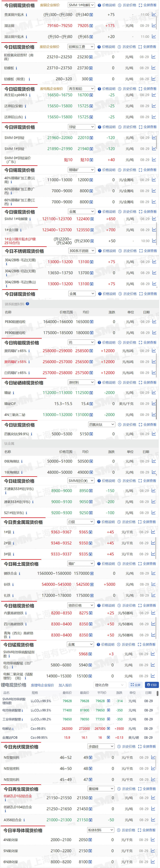160x868 pixels.
Task: Open trend chart for 1#银 row
Action: [x=153, y=532]
